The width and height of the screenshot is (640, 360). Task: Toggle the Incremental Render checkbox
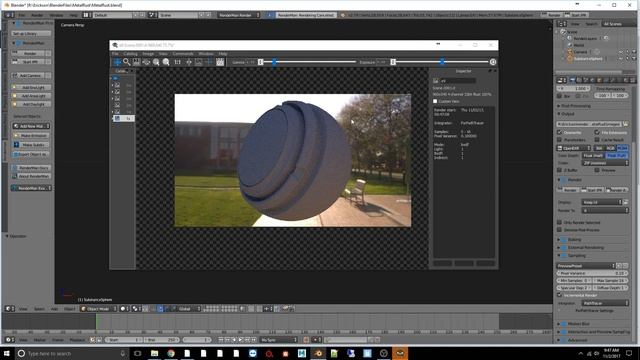point(560,295)
